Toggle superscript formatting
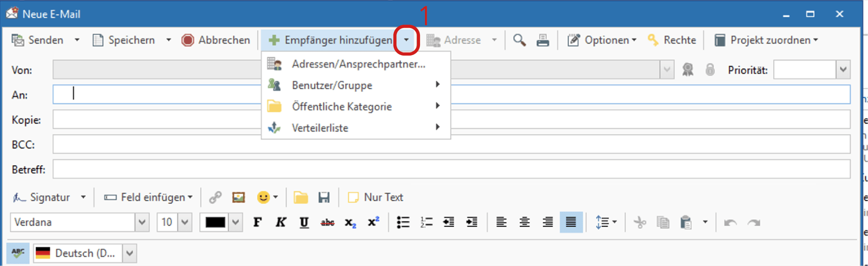This screenshot has width=868, height=266. [x=373, y=222]
